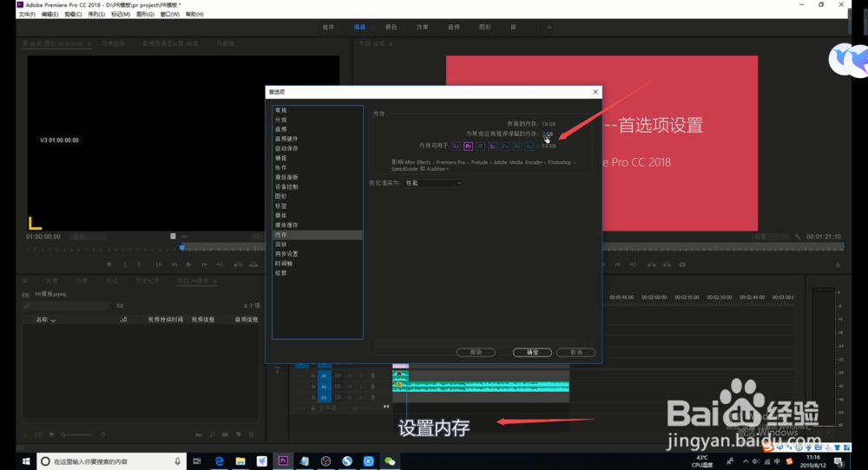Select 同步设置 in the preferences list
This screenshot has width=868, height=470.
[286, 254]
